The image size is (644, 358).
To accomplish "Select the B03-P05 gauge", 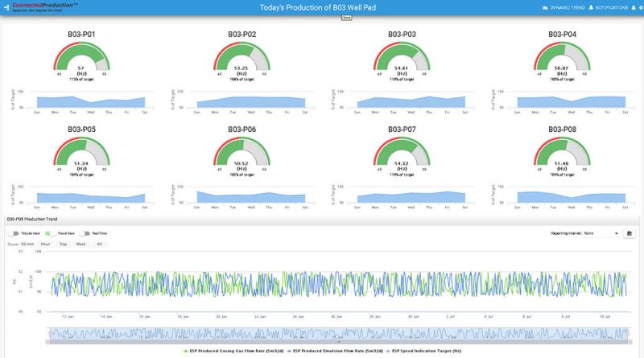I will [81, 152].
